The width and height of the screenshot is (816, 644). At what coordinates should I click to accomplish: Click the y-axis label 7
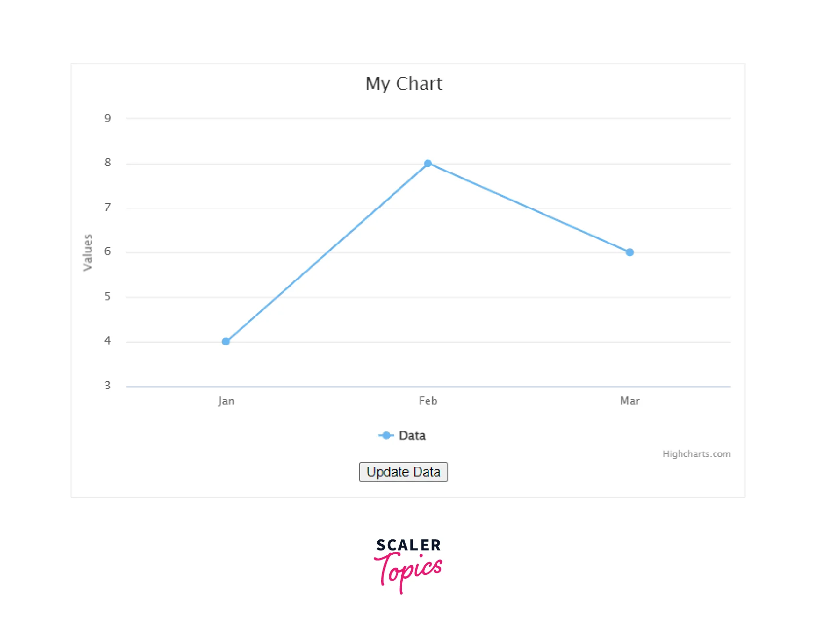click(108, 207)
